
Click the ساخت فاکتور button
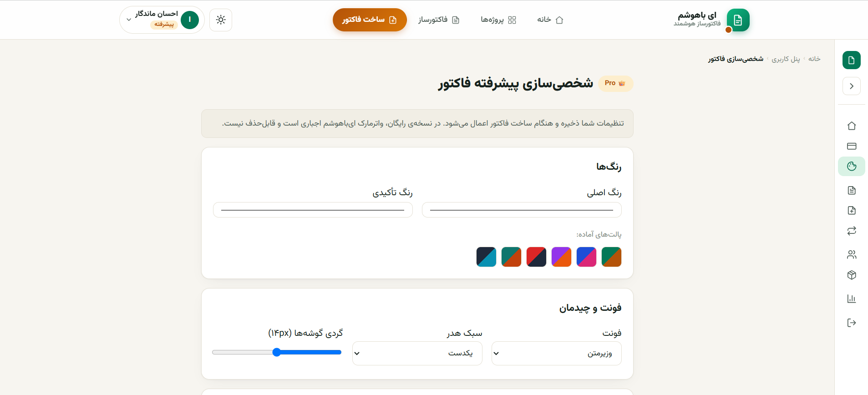(x=370, y=20)
